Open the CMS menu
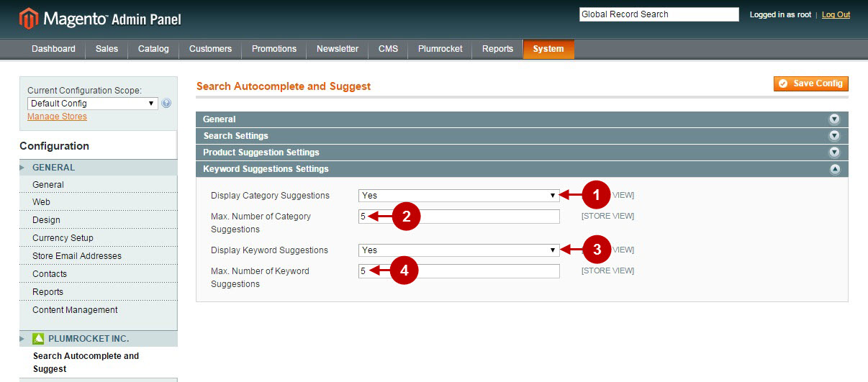 click(x=388, y=49)
